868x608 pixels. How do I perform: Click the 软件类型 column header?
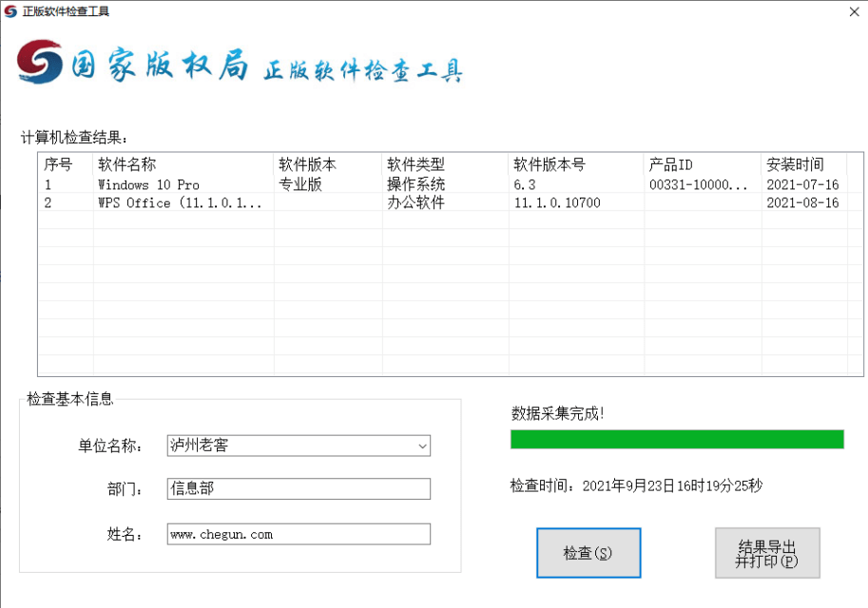pyautogui.click(x=445, y=164)
